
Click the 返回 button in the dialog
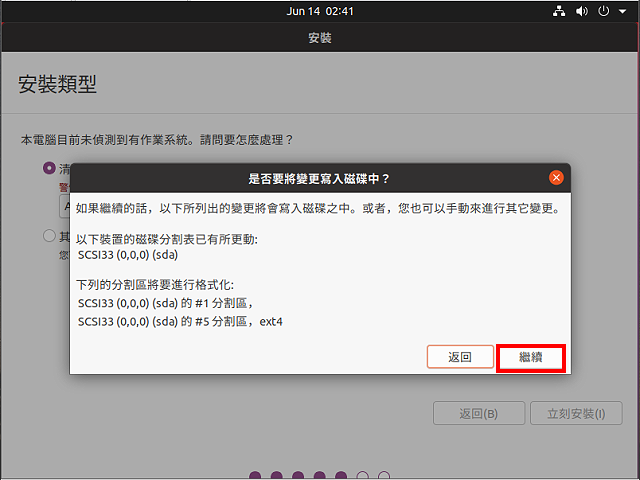pyautogui.click(x=460, y=357)
